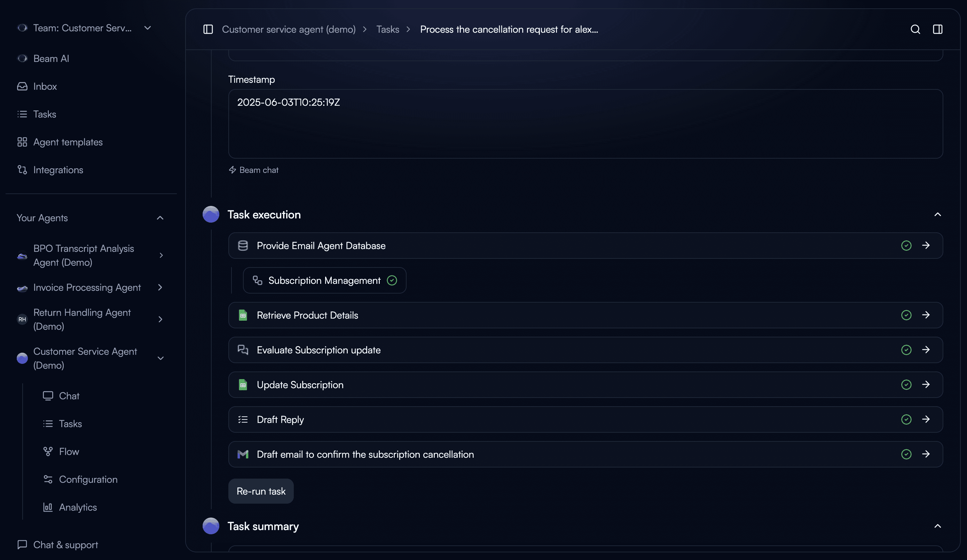Screen dimensions: 967x560
Task: Collapse the left sidebar via header icon
Action: (x=208, y=30)
